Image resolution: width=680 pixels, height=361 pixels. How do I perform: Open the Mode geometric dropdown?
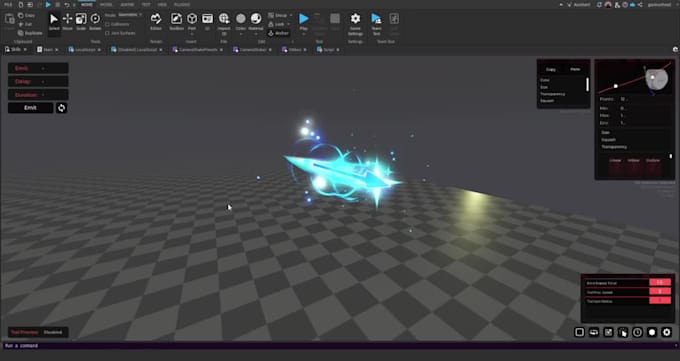coord(130,15)
